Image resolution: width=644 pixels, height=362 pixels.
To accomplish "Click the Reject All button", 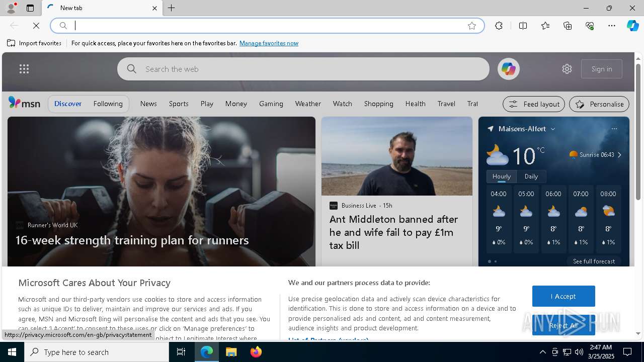I will [563, 325].
